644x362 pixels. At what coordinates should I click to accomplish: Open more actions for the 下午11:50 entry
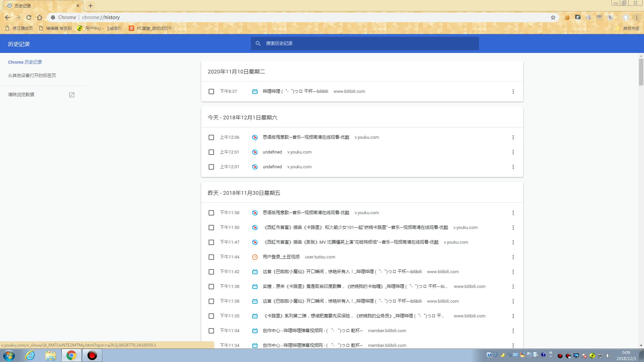click(x=513, y=228)
